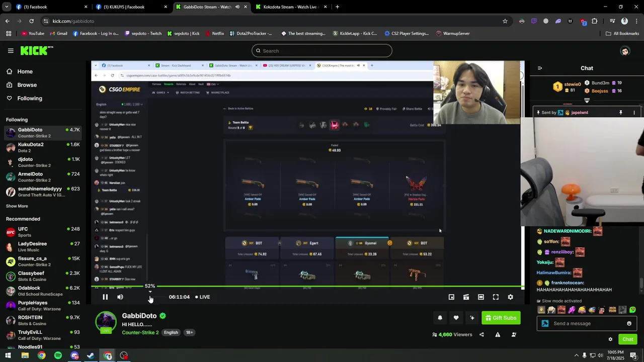Open Spotify from the taskbar
Screen dimensions: 644x362
(58, 355)
